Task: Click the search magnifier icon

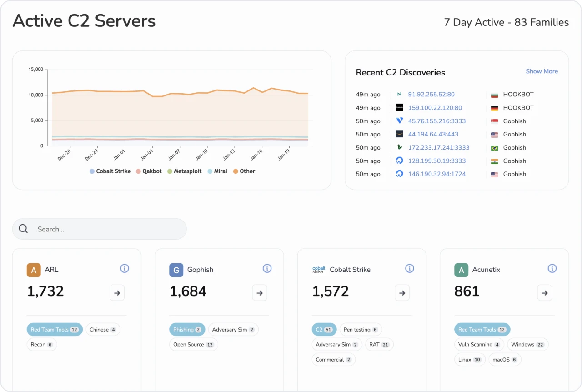Action: [23, 229]
